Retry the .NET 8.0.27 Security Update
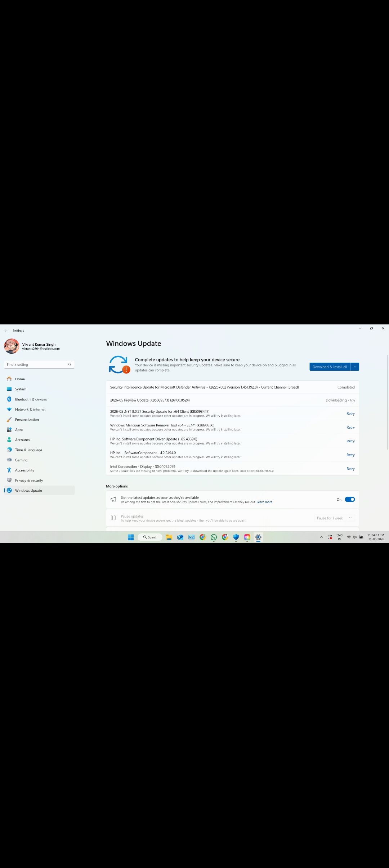This screenshot has width=389, height=868. pos(350,413)
